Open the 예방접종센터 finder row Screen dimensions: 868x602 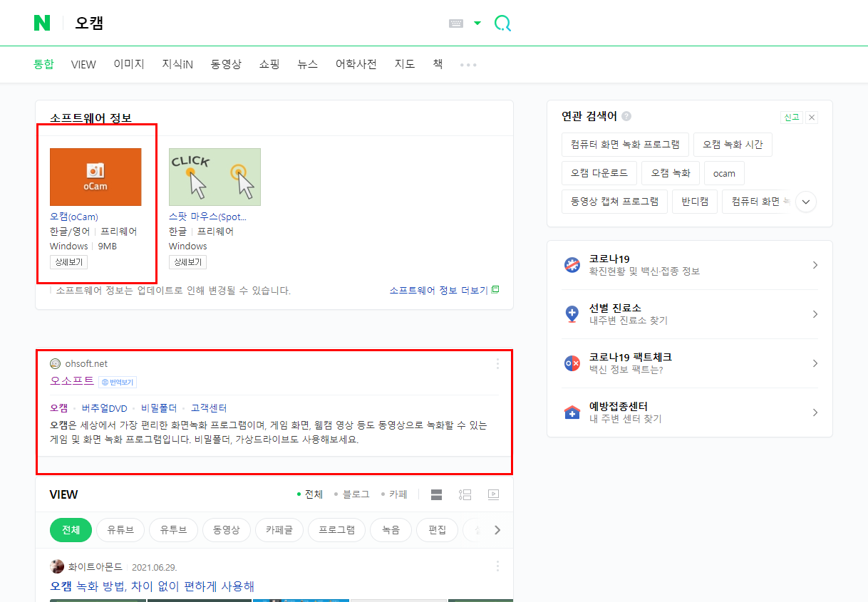[x=690, y=412]
